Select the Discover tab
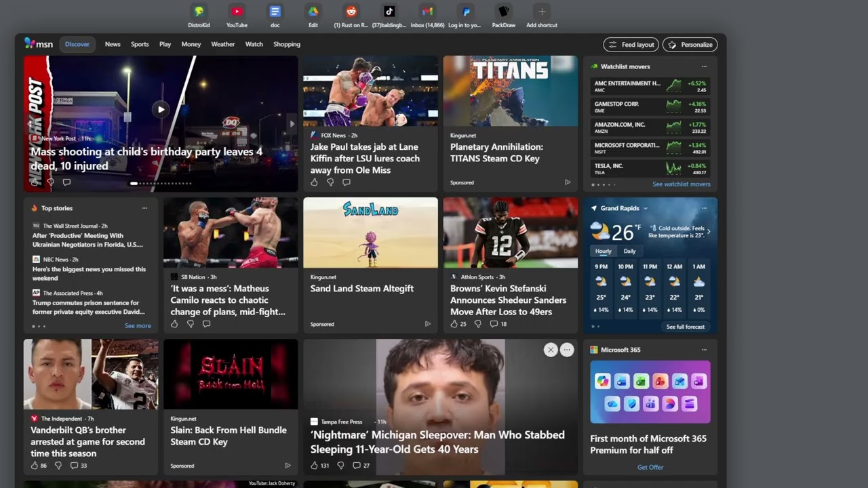The width and height of the screenshot is (868, 488). [x=77, y=44]
